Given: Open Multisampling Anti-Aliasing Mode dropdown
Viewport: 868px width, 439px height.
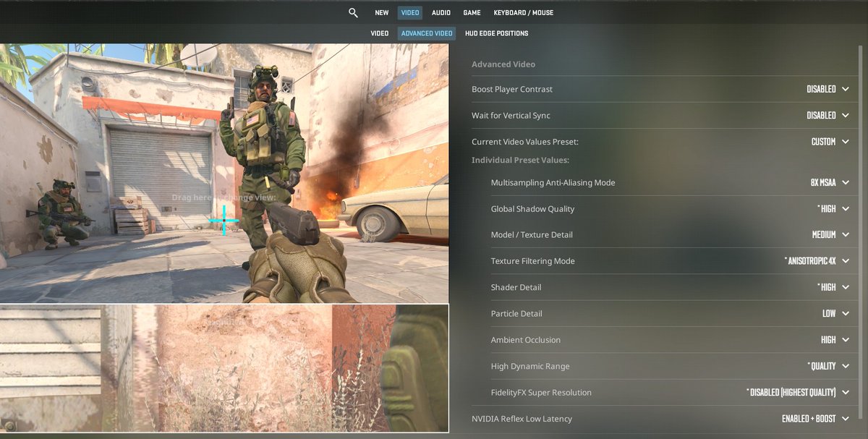Looking at the screenshot, I should coord(830,183).
